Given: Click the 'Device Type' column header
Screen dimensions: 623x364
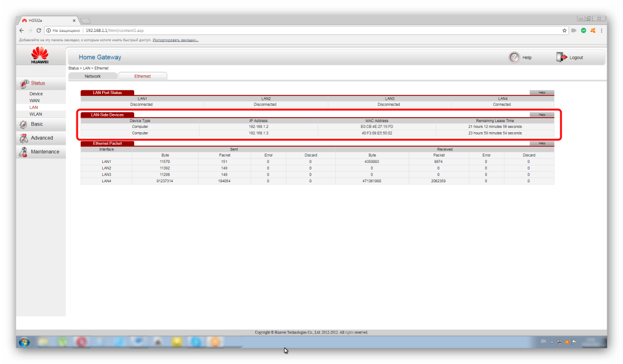Looking at the screenshot, I should tap(140, 121).
